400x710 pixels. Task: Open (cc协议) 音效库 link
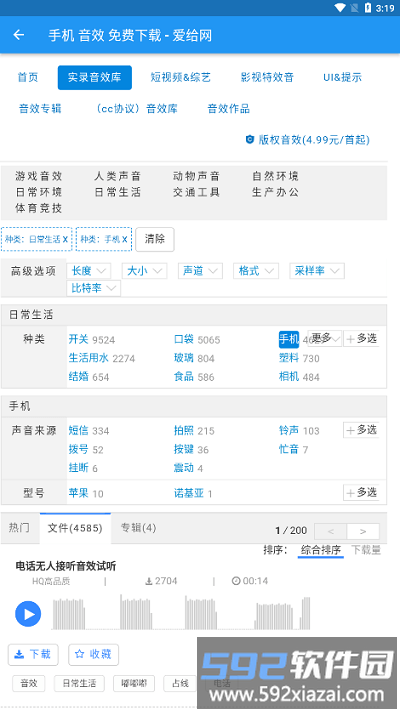click(x=136, y=109)
